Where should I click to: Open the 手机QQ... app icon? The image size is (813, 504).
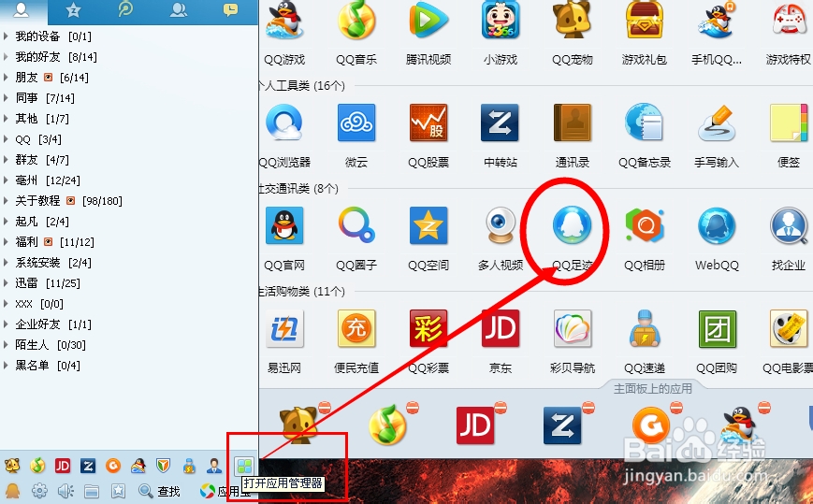point(717,21)
